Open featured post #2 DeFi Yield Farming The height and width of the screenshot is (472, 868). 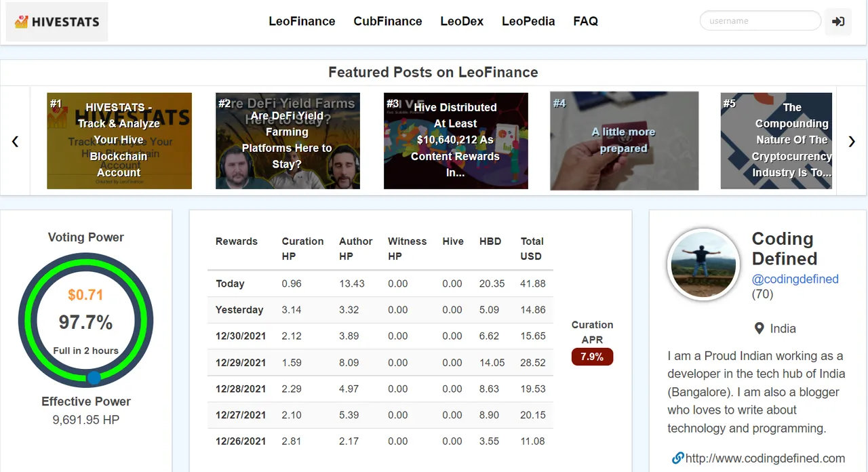pos(288,141)
